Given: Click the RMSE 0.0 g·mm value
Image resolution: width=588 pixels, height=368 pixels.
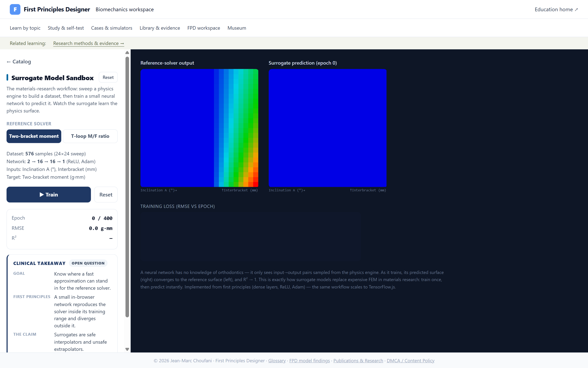Looking at the screenshot, I should coord(101,228).
